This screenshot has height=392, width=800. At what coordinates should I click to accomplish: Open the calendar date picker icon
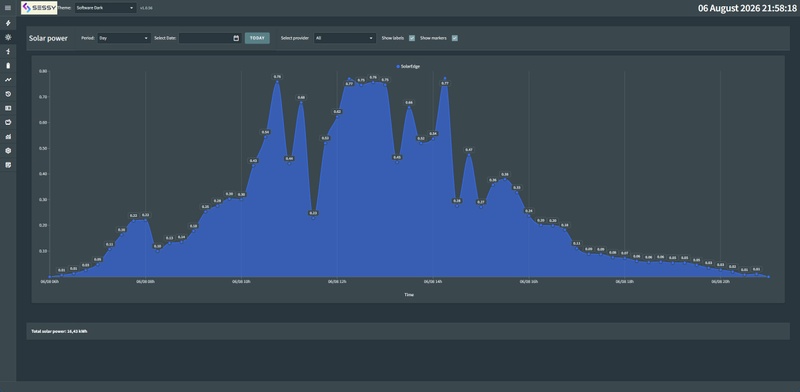coord(236,38)
